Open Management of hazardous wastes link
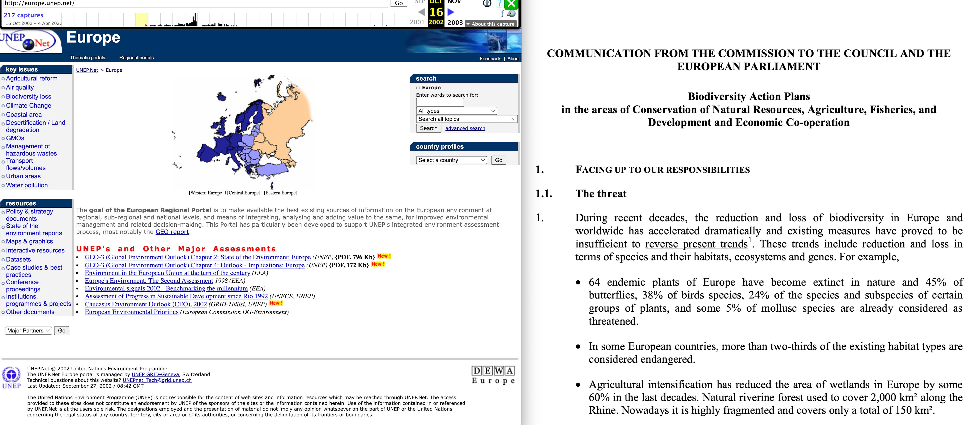This screenshot has height=425, width=980. [x=31, y=150]
